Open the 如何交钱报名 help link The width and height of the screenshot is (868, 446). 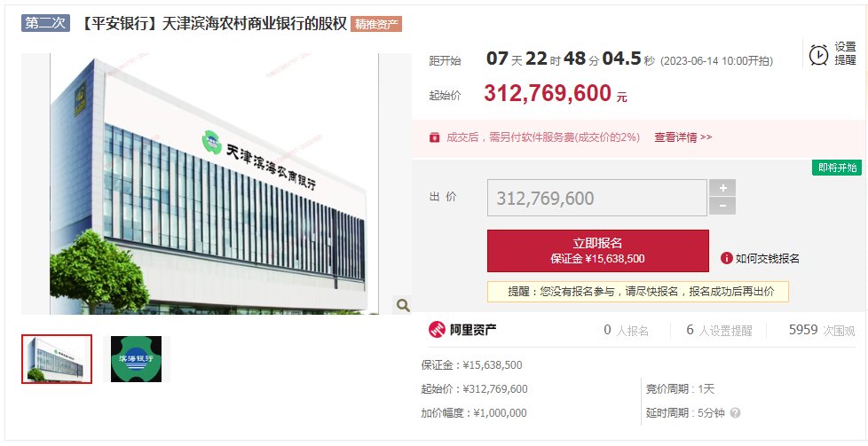(767, 258)
